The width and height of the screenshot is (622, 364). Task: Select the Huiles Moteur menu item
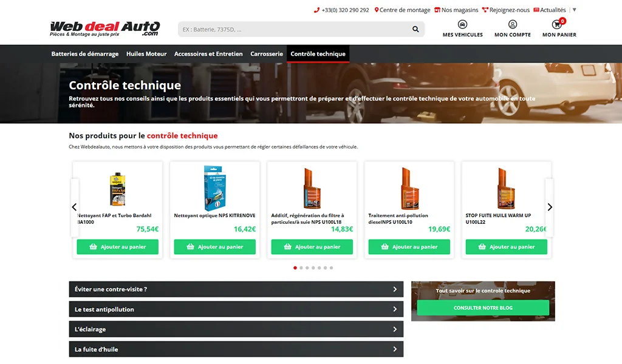point(146,54)
